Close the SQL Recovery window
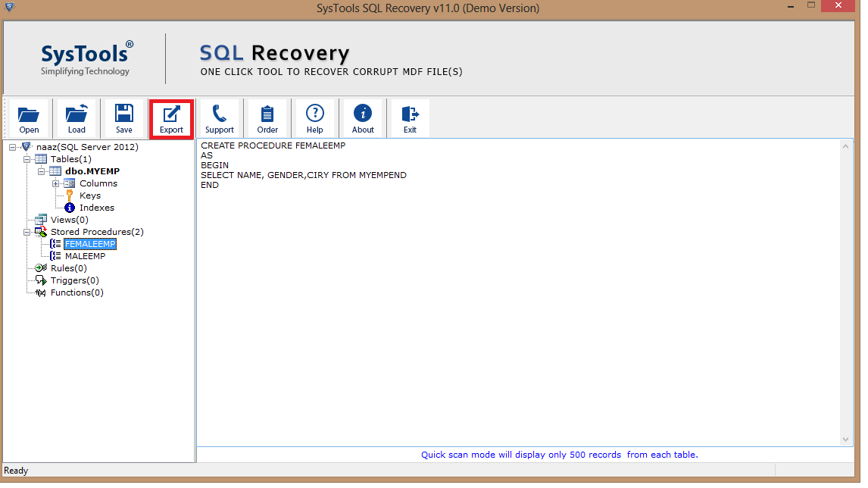Screen dimensions: 868x488 [838, 6]
